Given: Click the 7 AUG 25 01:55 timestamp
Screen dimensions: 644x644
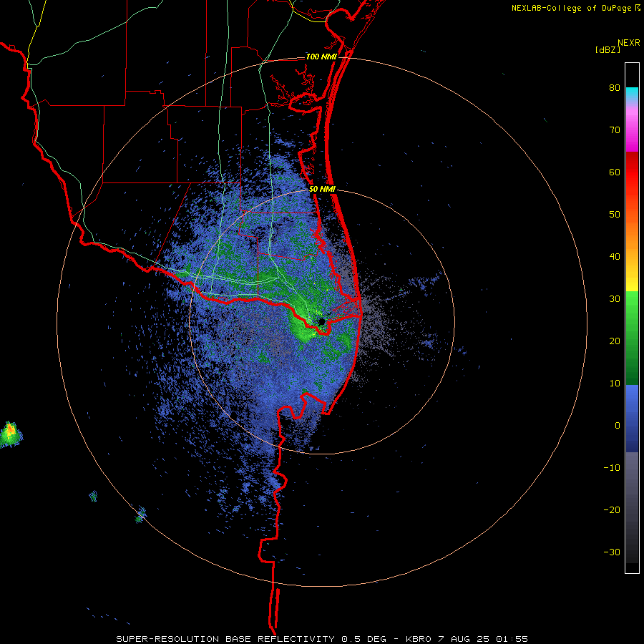Looking at the screenshot, I should pos(484,639).
